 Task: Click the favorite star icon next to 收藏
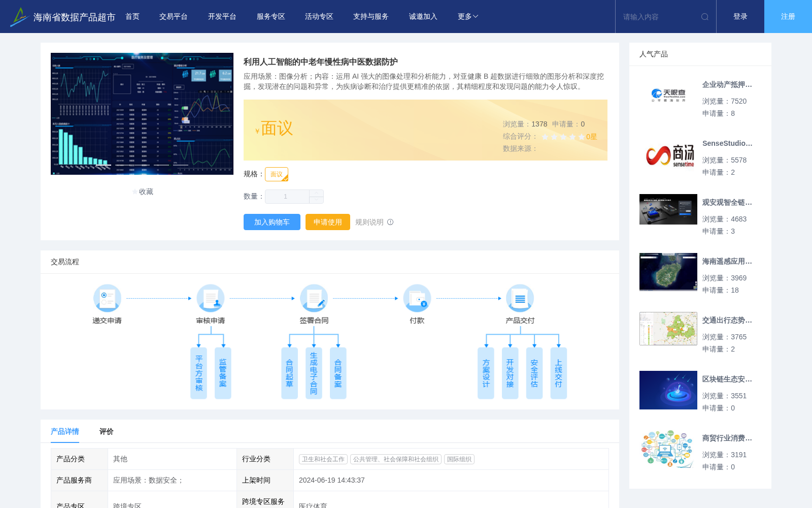coord(135,192)
